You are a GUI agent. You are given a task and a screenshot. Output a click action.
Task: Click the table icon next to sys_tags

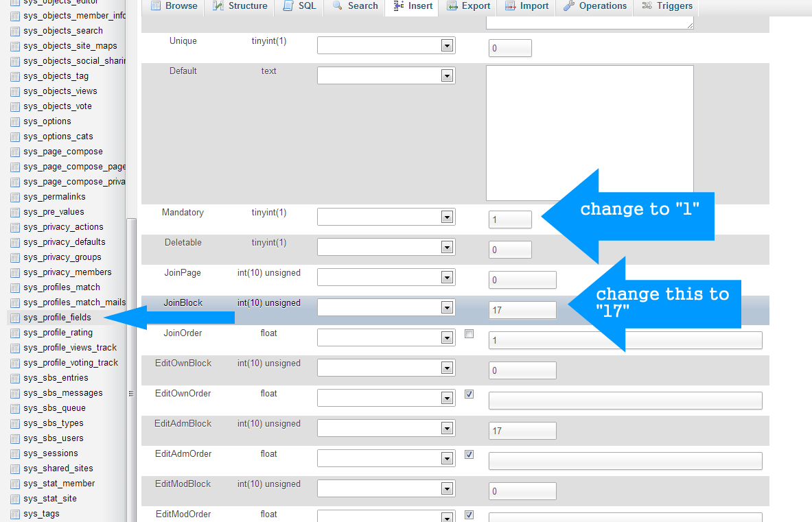14,514
